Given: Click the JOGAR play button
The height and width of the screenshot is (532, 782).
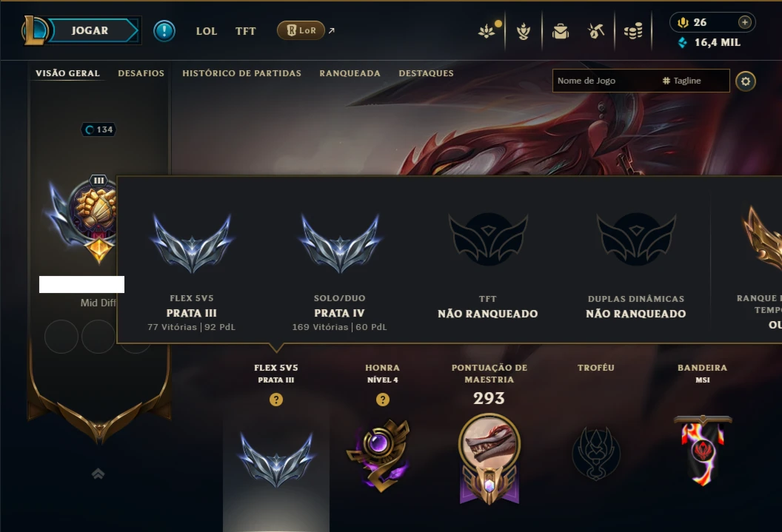Looking at the screenshot, I should click(x=90, y=30).
